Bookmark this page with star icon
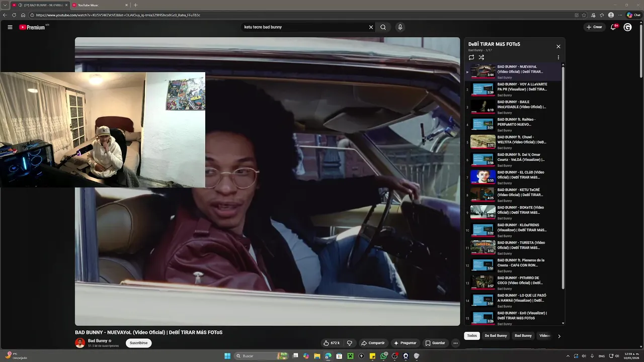 (x=585, y=15)
